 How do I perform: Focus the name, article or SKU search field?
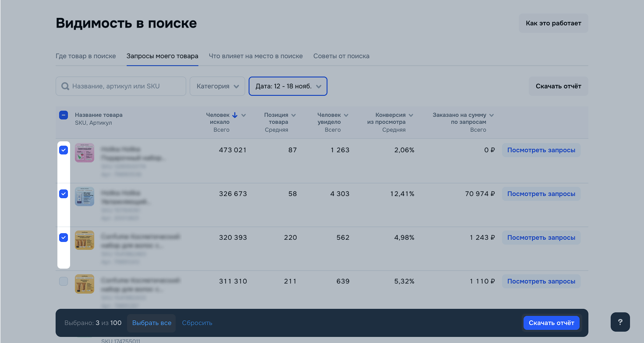coord(127,86)
